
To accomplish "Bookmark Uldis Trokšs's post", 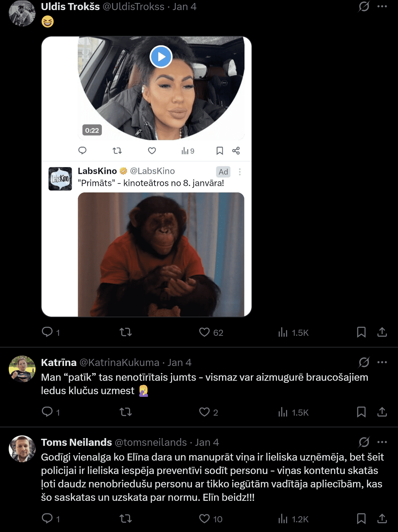I will click(361, 332).
